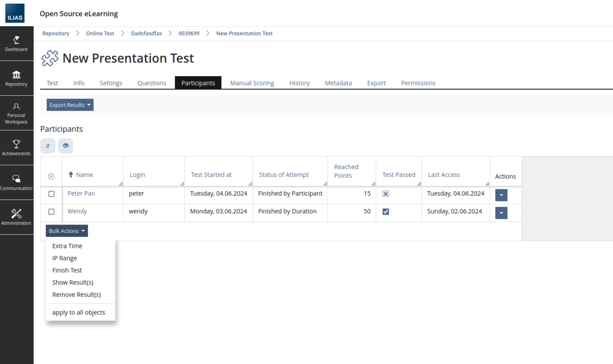This screenshot has height=364, width=613.
Task: Navigate to Online Test via breadcrumb
Action: click(100, 33)
